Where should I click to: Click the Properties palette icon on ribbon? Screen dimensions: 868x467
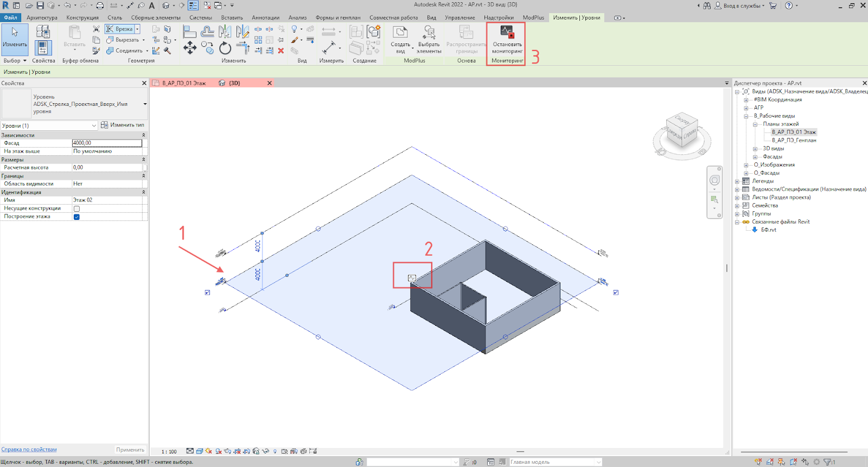coord(43,48)
